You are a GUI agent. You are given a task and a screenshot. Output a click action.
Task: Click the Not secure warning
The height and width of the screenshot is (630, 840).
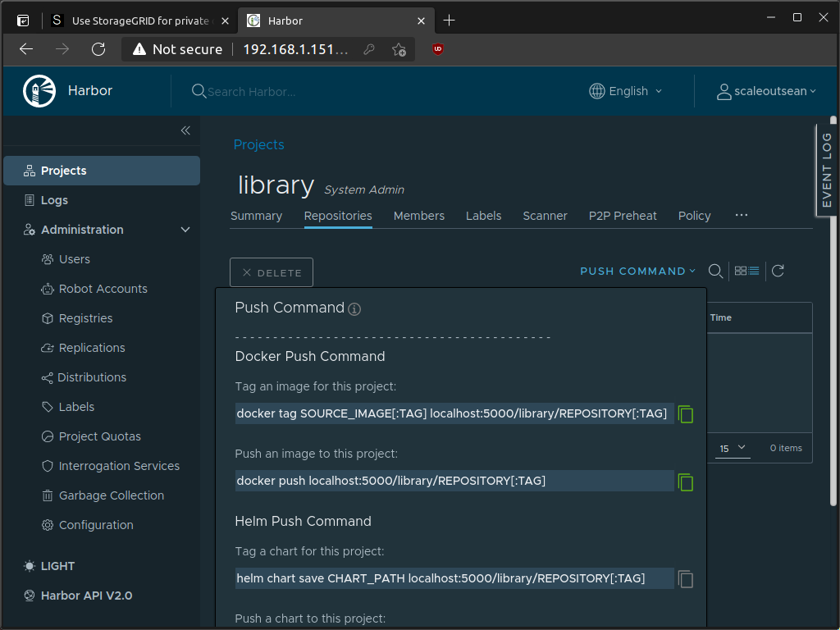pyautogui.click(x=178, y=49)
